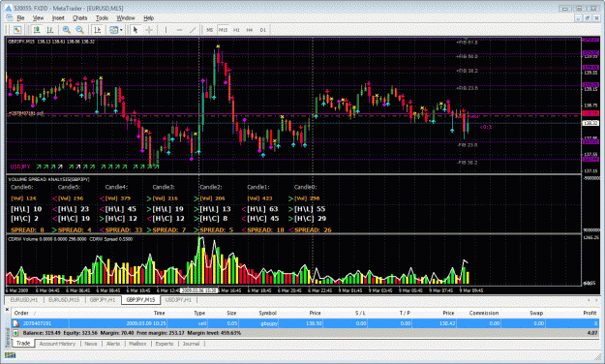Select the GBPJPY,M15 chart tab
This screenshot has width=605, height=364.
coord(140,300)
